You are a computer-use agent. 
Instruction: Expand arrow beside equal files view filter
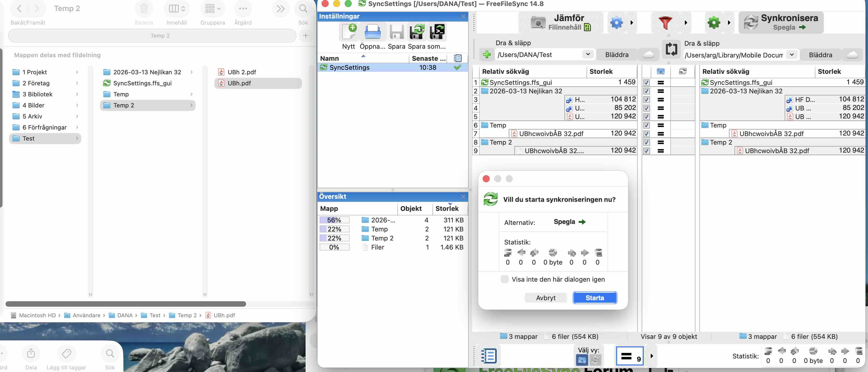click(x=651, y=356)
